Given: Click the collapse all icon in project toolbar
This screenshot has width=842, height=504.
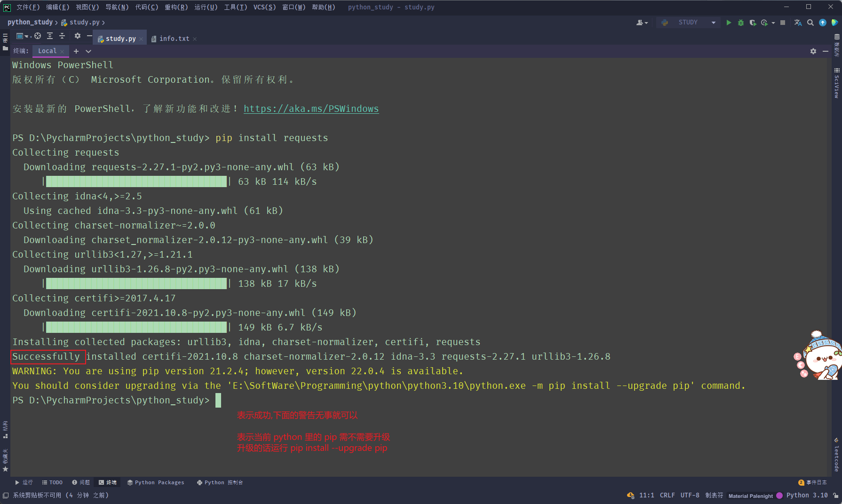Looking at the screenshot, I should pos(62,36).
